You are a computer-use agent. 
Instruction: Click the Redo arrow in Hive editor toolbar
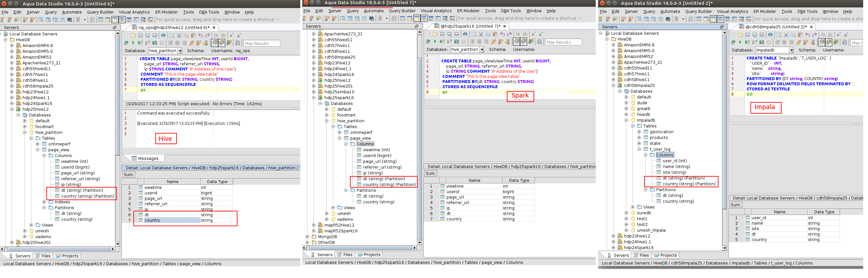tap(207, 35)
